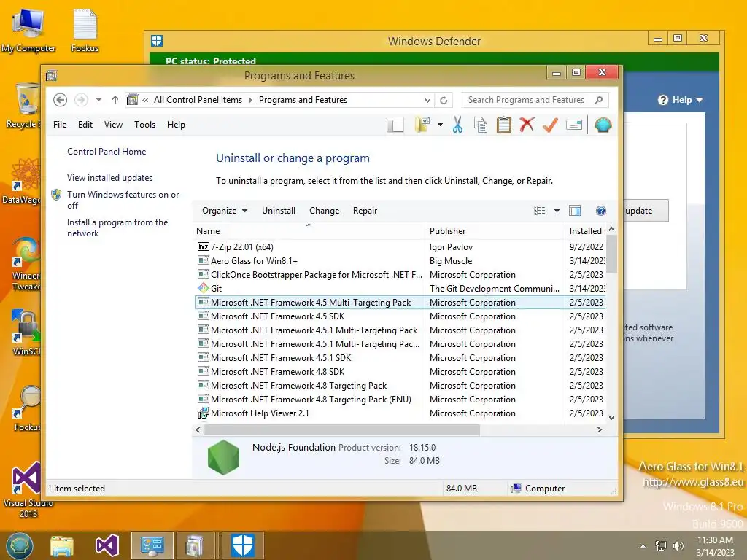Expand the Move-to dropdown arrow

pyautogui.click(x=440, y=125)
